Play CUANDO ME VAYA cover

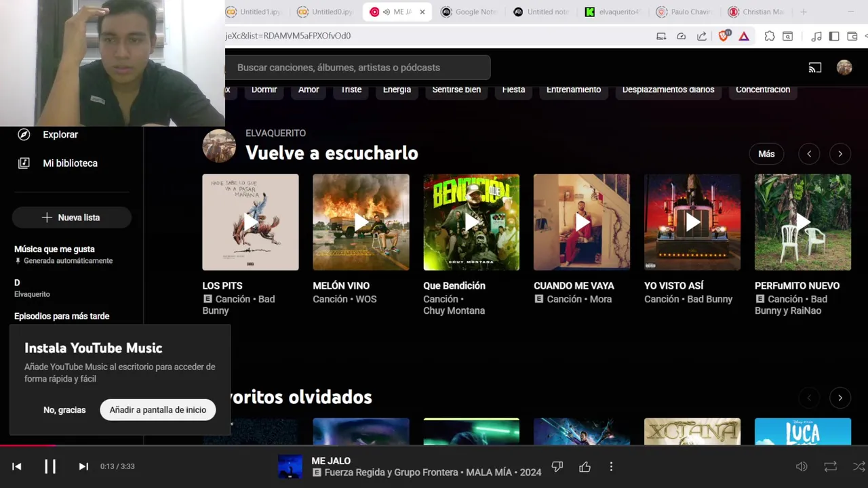point(582,222)
